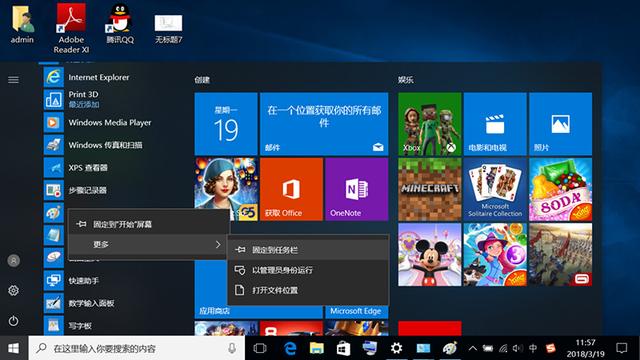Expand the Start hamburger menu

(x=13, y=80)
